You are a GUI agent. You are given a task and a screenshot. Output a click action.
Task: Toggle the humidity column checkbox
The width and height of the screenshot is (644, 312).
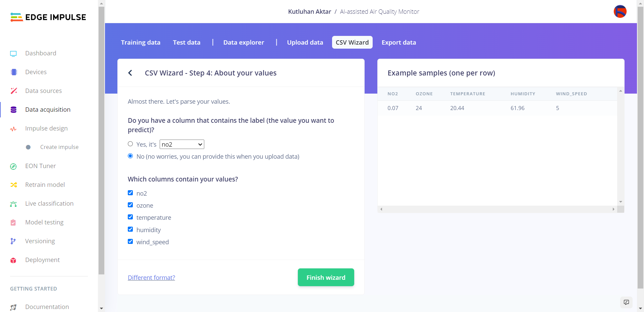(x=130, y=229)
